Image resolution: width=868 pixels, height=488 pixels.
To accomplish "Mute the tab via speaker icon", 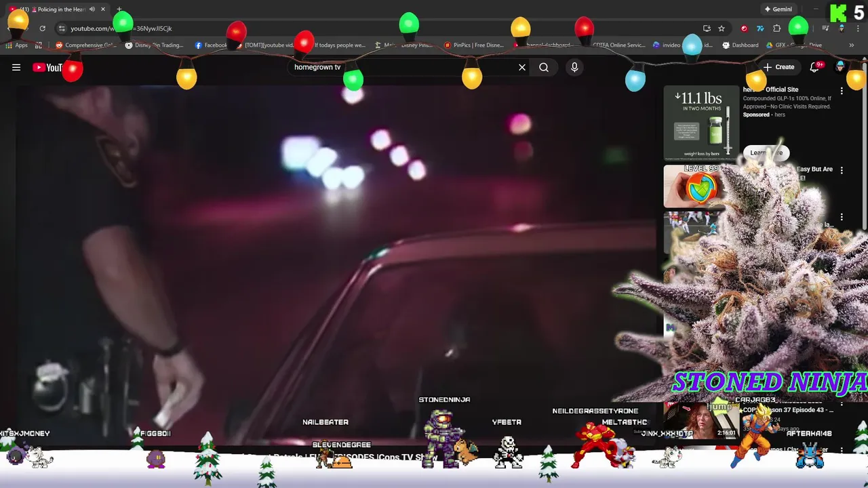I will [92, 9].
